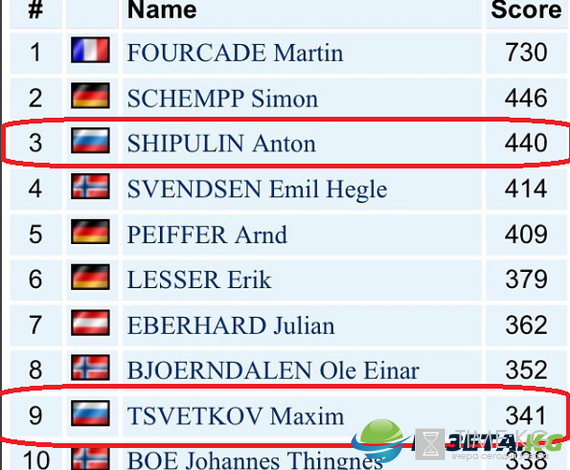Open FOURCADE Martin athlete link
The width and height of the screenshot is (570, 470).
click(235, 53)
